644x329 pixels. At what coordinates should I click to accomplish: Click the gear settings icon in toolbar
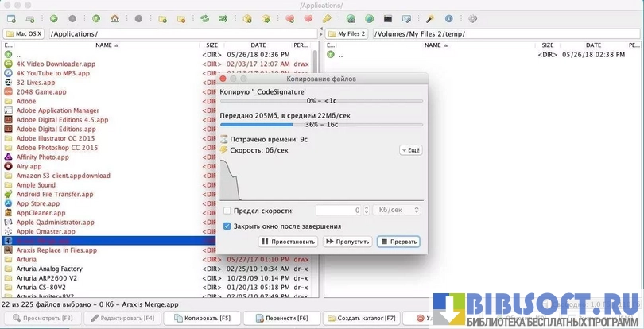click(x=472, y=18)
